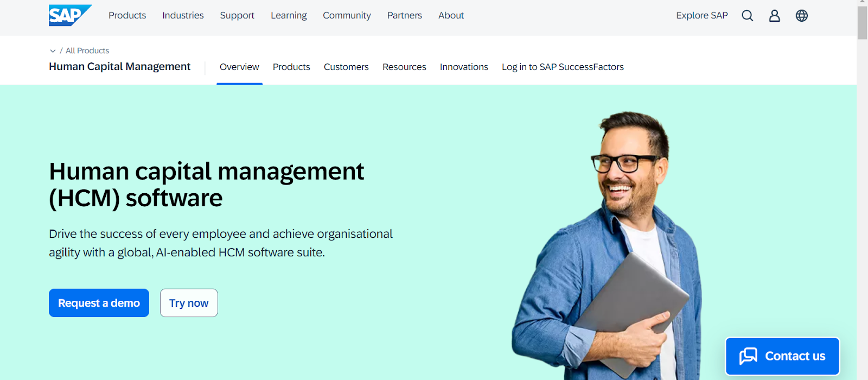
Task: Go to the Resources tab
Action: (x=404, y=67)
